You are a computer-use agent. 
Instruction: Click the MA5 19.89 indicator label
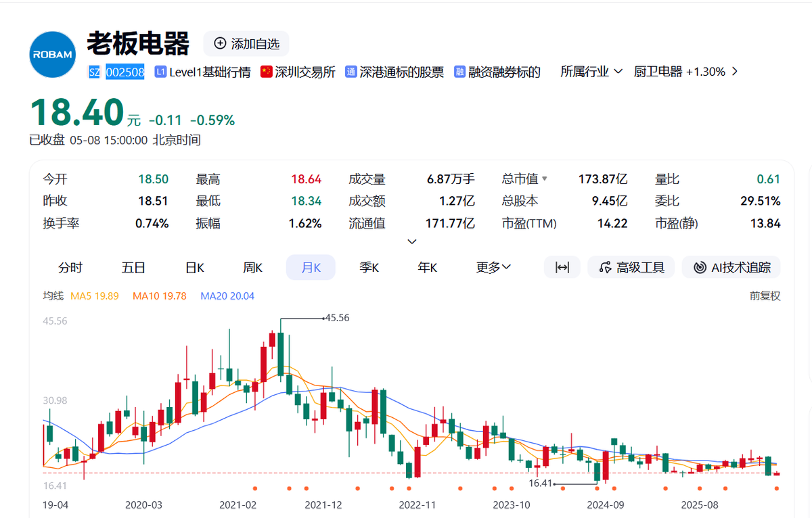pyautogui.click(x=95, y=296)
